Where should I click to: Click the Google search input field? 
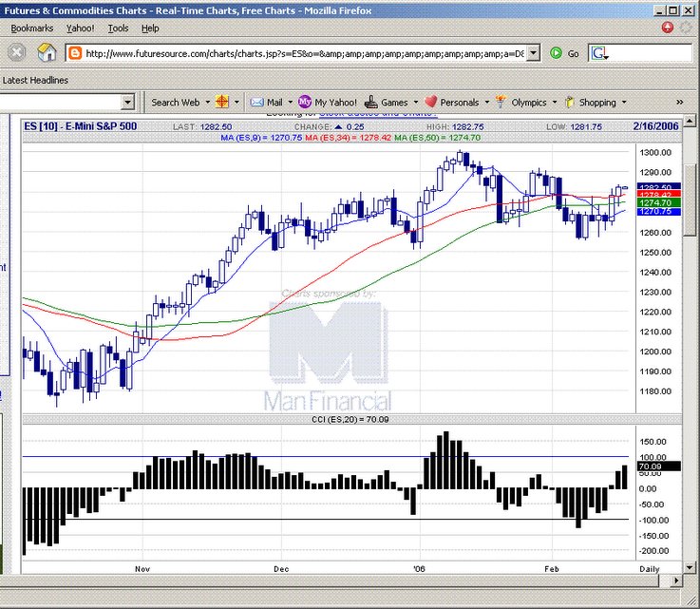pos(650,53)
